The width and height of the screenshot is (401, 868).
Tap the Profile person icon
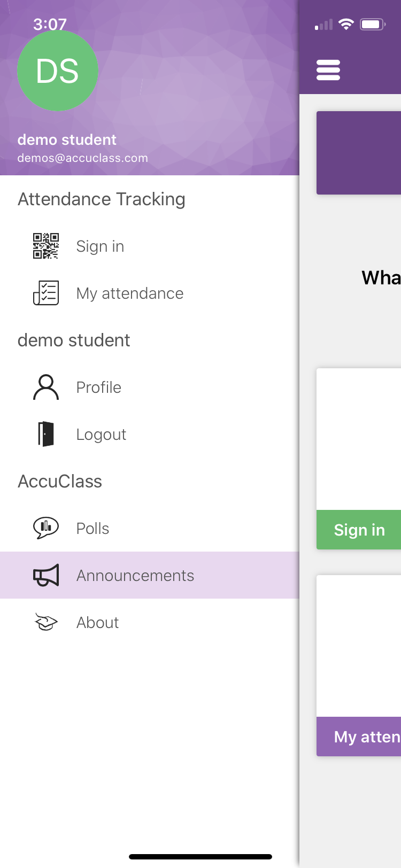tap(46, 387)
